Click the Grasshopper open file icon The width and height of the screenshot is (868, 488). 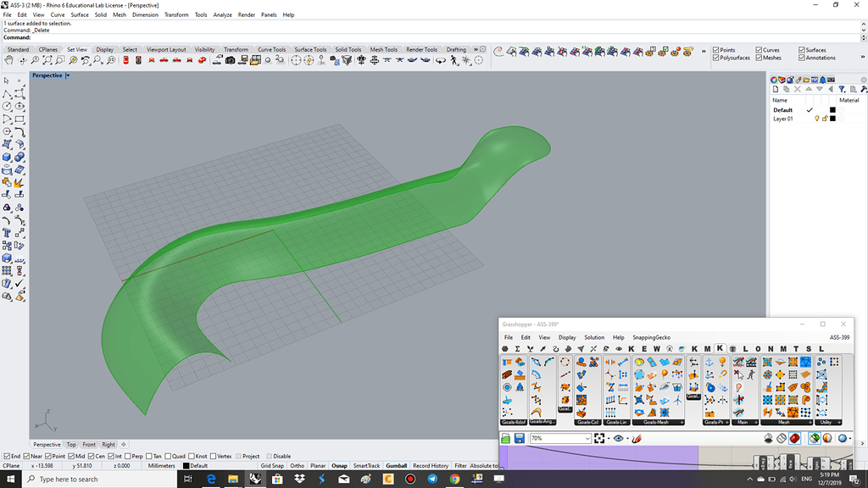(506, 438)
